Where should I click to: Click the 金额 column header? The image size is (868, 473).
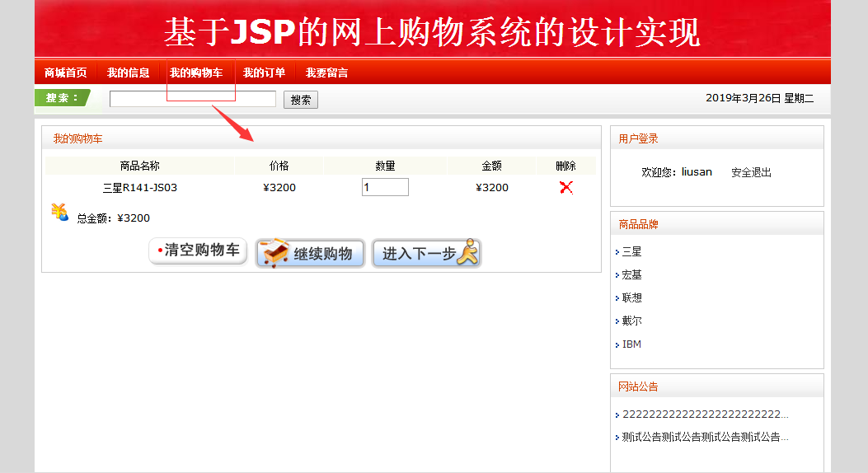pos(491,166)
